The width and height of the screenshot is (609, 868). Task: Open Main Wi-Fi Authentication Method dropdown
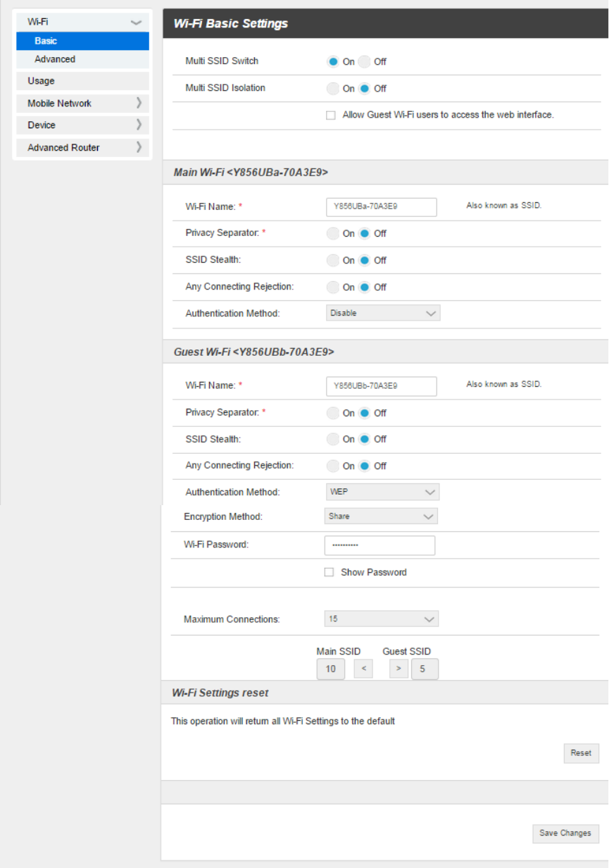click(x=383, y=313)
